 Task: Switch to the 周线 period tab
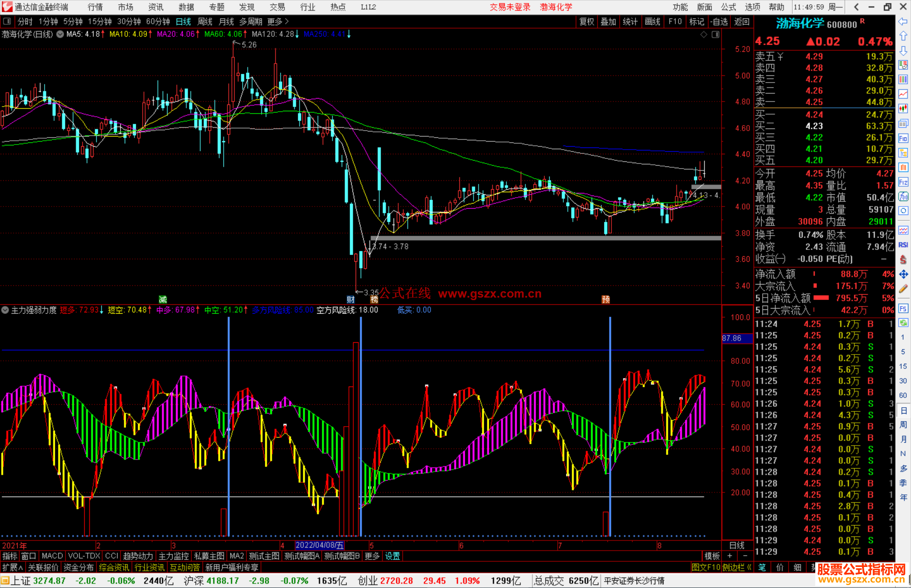coord(205,21)
